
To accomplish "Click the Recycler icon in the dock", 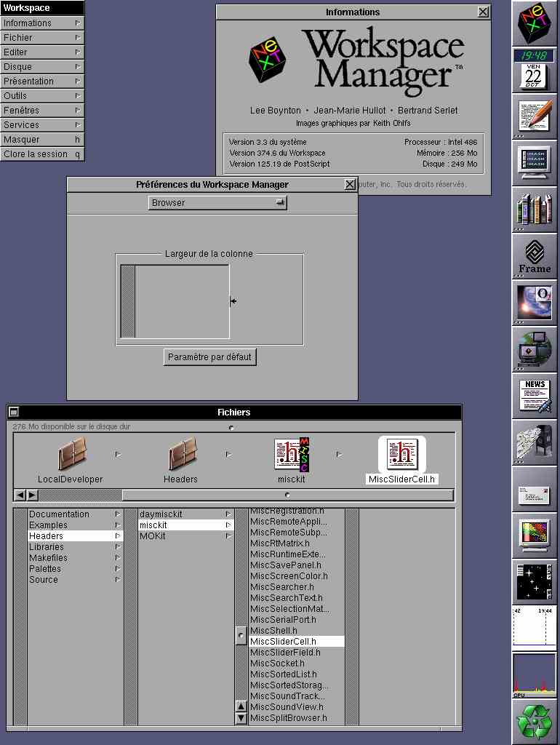I will point(535,720).
